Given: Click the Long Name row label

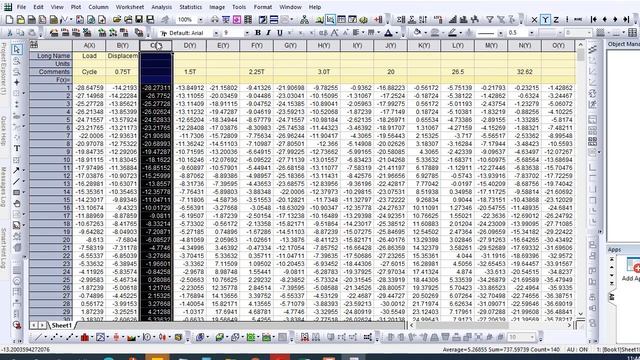Looking at the screenshot, I should click(x=51, y=56).
